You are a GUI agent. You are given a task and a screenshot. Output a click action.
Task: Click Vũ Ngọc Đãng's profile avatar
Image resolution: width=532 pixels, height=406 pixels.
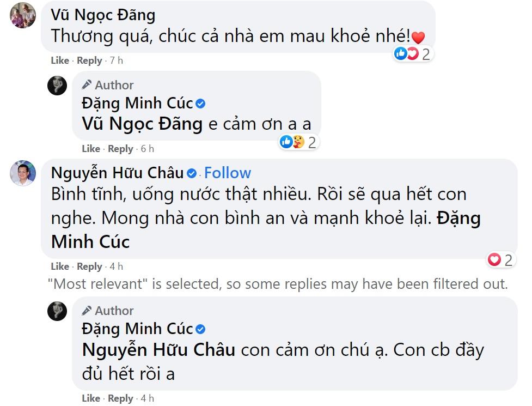[23, 14]
